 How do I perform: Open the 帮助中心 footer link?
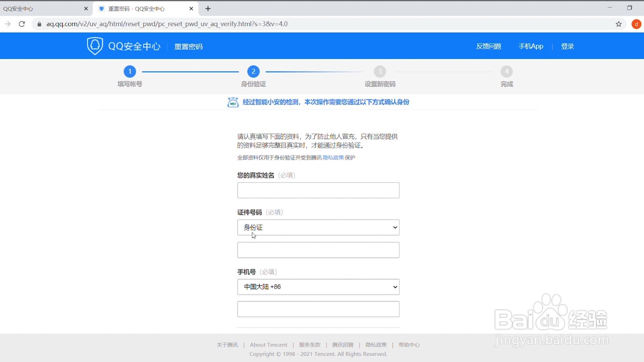point(409,345)
